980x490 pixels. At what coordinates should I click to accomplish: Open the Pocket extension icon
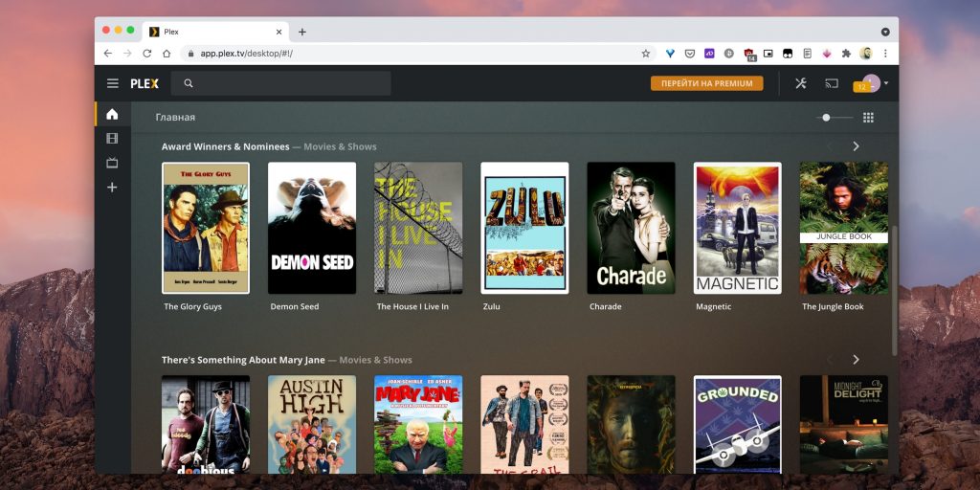click(x=690, y=54)
